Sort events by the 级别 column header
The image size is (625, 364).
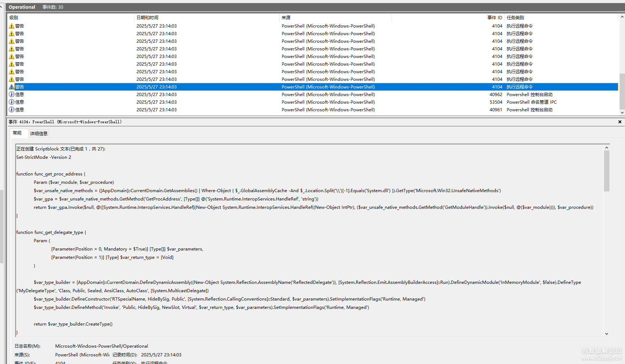(x=70, y=18)
